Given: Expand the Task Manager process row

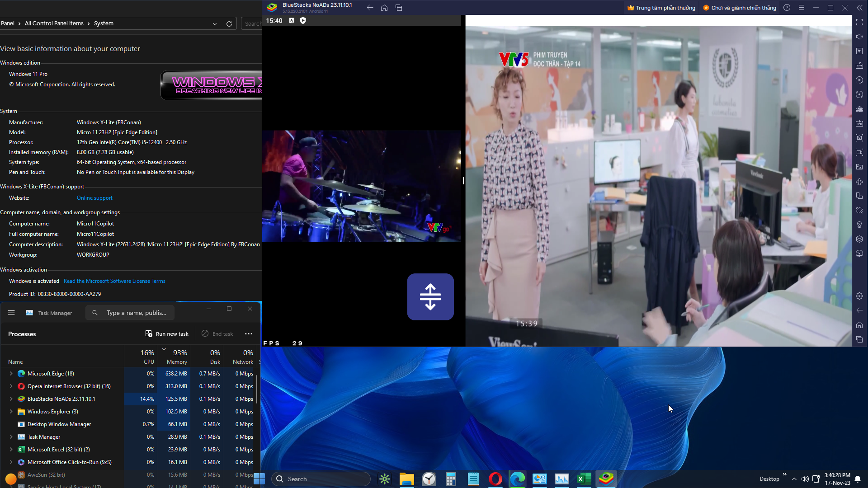Looking at the screenshot, I should tap(11, 437).
